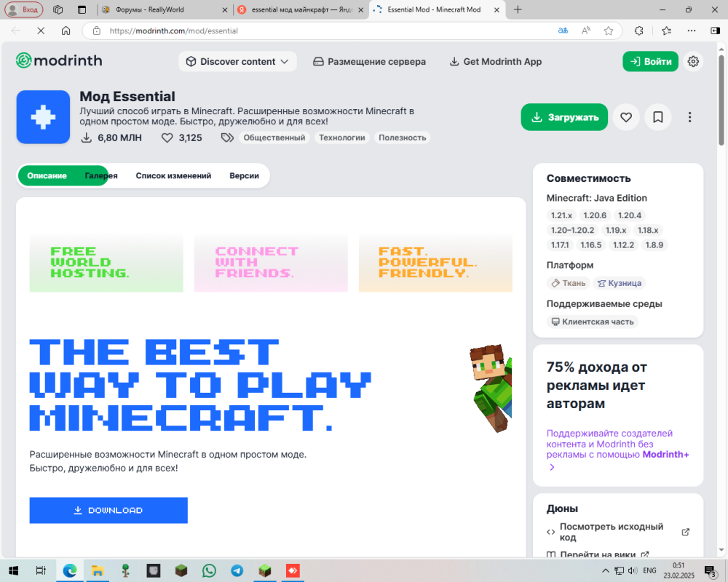728x582 pixels.
Task: Click the Modrinth logo
Action: pos(59,61)
